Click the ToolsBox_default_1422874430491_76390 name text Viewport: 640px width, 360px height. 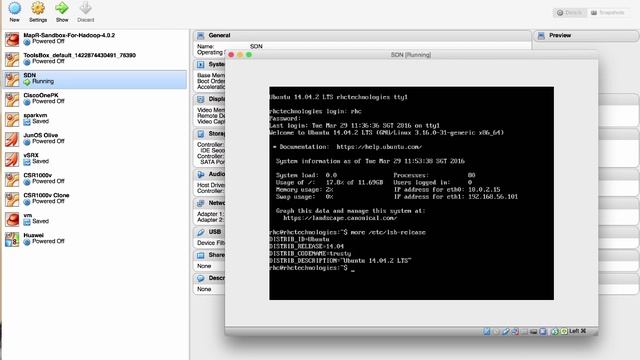80,55
